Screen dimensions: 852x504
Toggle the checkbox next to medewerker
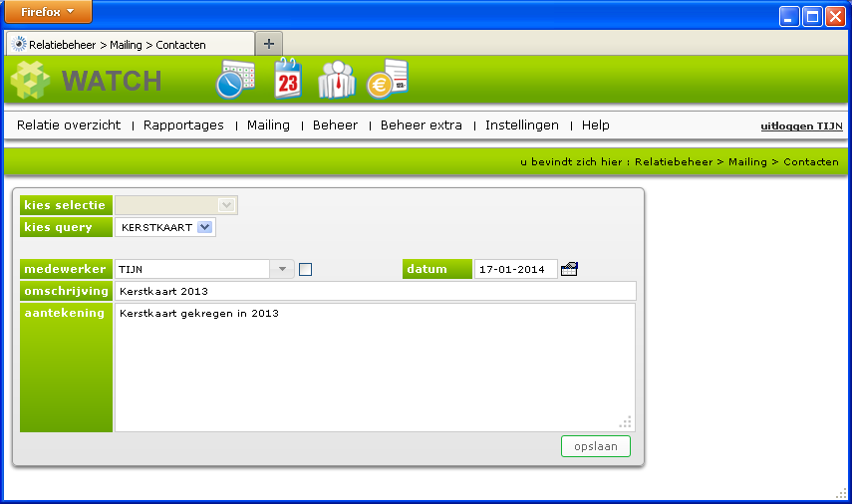coord(305,269)
